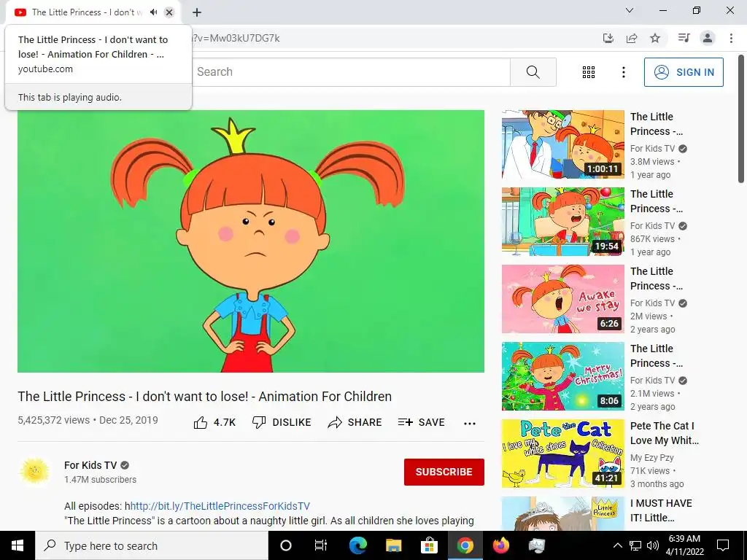This screenshot has width=747, height=560.
Task: Click the Windows taskbar search box
Action: [152, 545]
